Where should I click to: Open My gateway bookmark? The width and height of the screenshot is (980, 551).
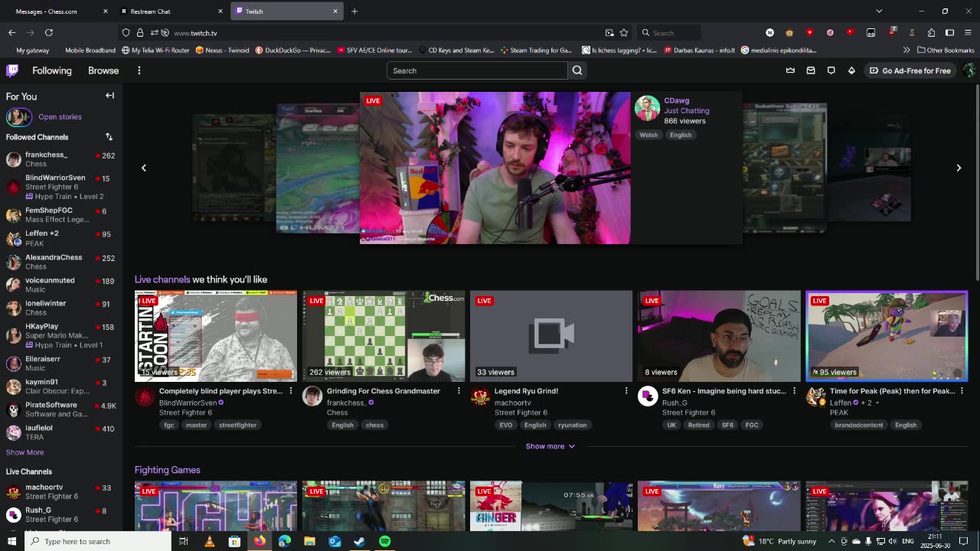[32, 51]
